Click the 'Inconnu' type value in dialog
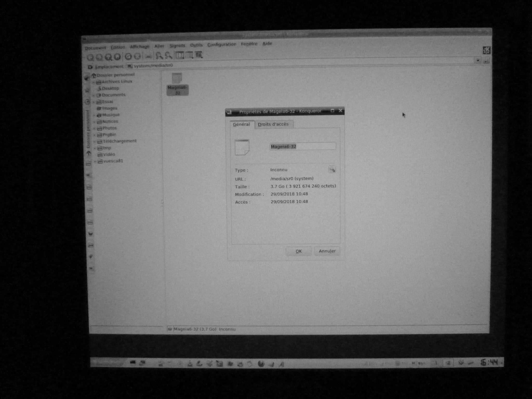Image resolution: width=532 pixels, height=399 pixels. (279, 170)
